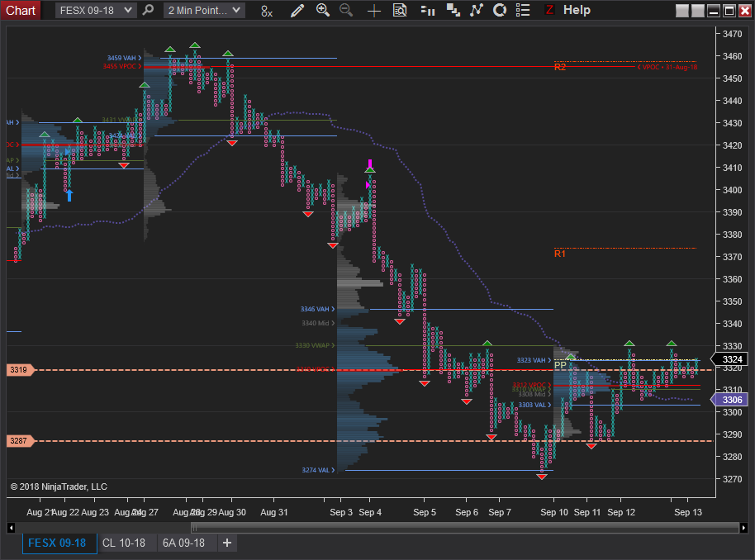Image resolution: width=755 pixels, height=560 pixels.
Task: Click the scrollbar right arrow
Action: (743, 528)
